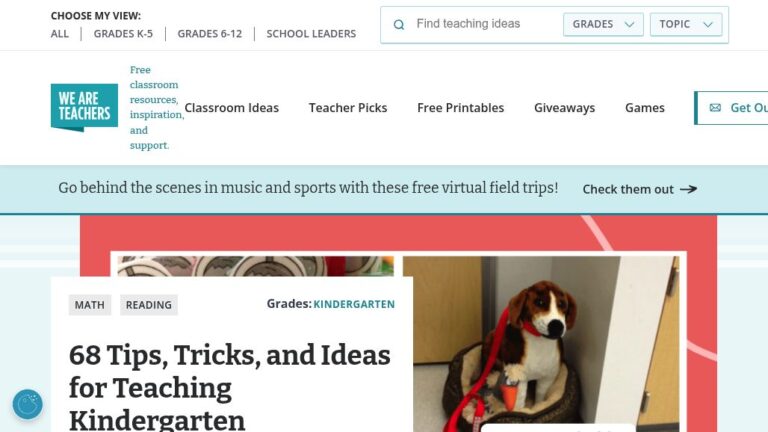Click the Math tag on the article
The width and height of the screenshot is (768, 432).
[90, 305]
